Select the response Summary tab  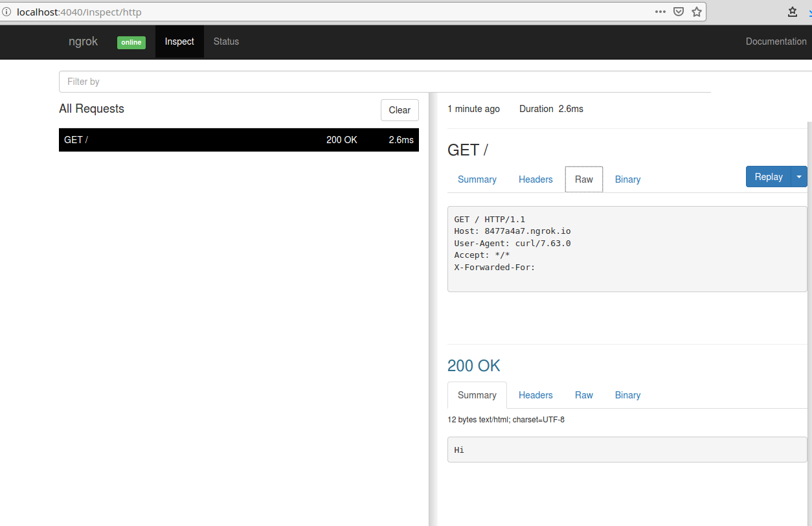pyautogui.click(x=477, y=395)
